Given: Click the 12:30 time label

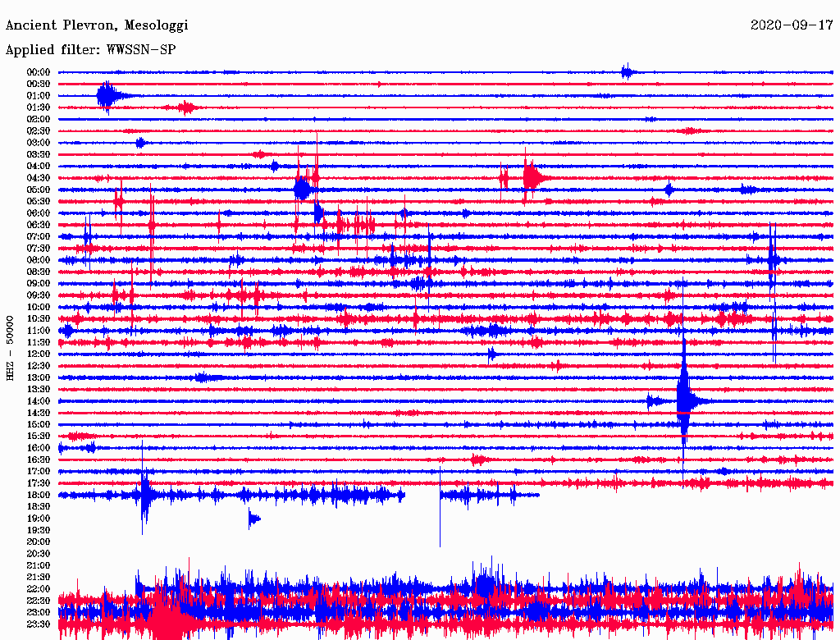Looking at the screenshot, I should pyautogui.click(x=39, y=366).
